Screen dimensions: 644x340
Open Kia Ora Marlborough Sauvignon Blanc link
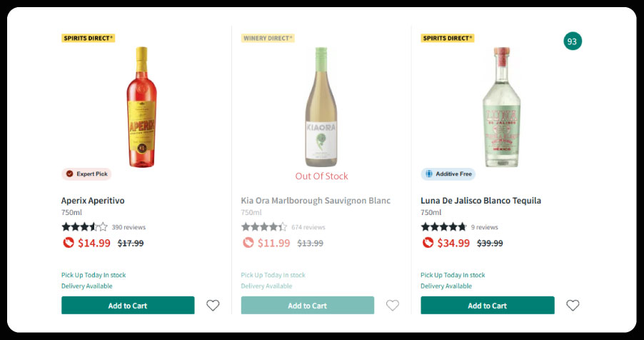pyautogui.click(x=316, y=201)
